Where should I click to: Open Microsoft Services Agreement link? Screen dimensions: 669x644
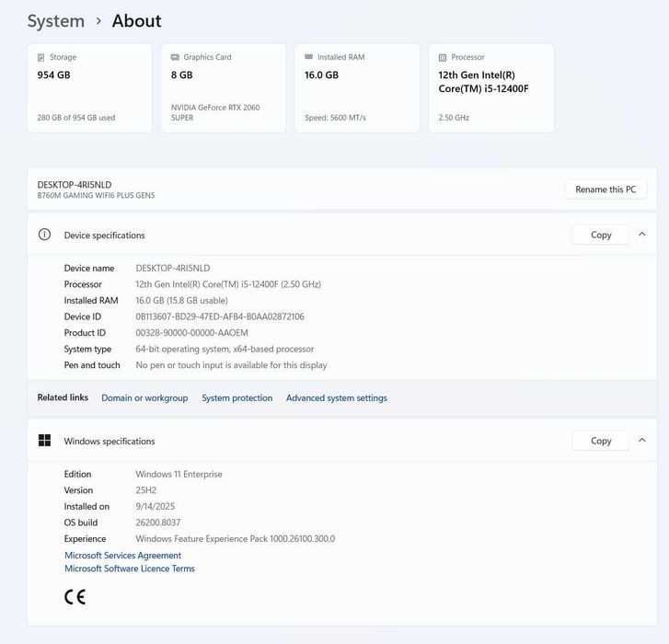(x=123, y=556)
